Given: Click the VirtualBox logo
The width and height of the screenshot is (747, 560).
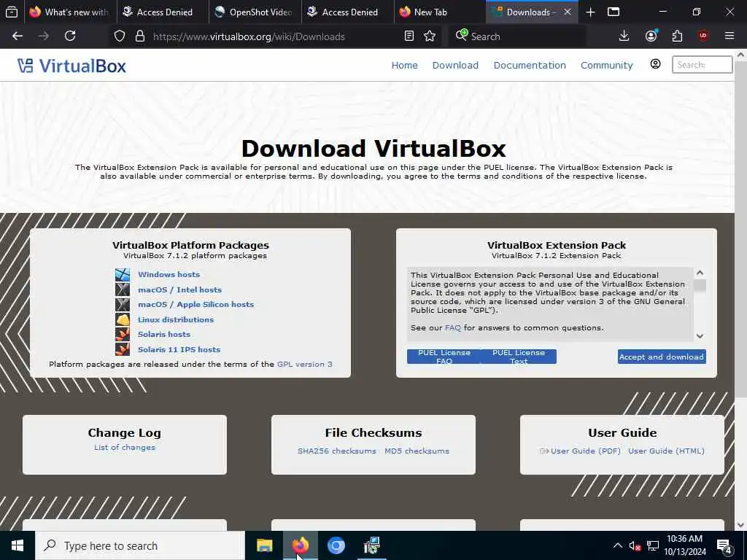Looking at the screenshot, I should click(x=71, y=66).
